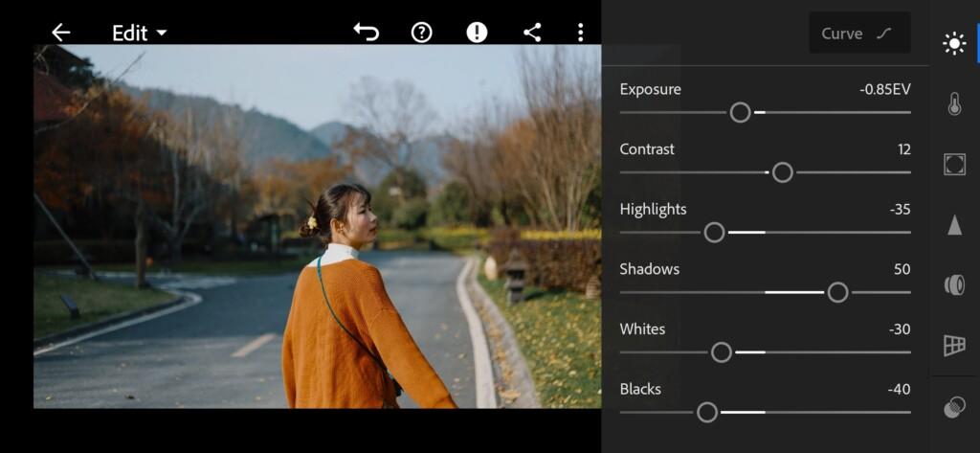This screenshot has height=453, width=980.
Task: Open the Optics lens panel
Action: pos(954,285)
